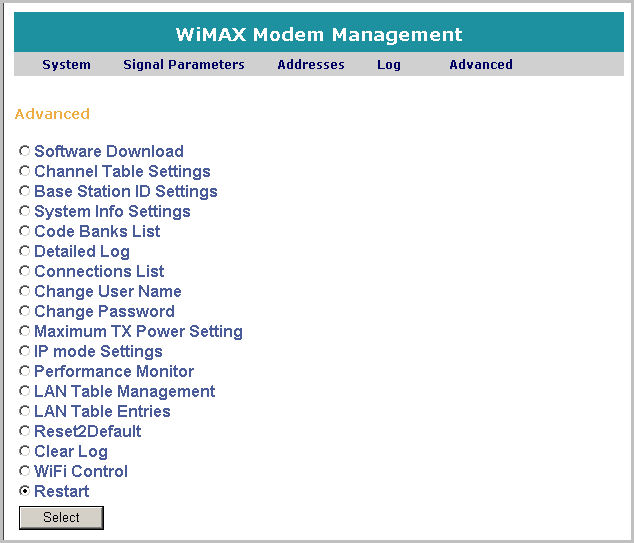634x543 pixels.
Task: Select the Connections List radio button
Action: tap(25, 271)
